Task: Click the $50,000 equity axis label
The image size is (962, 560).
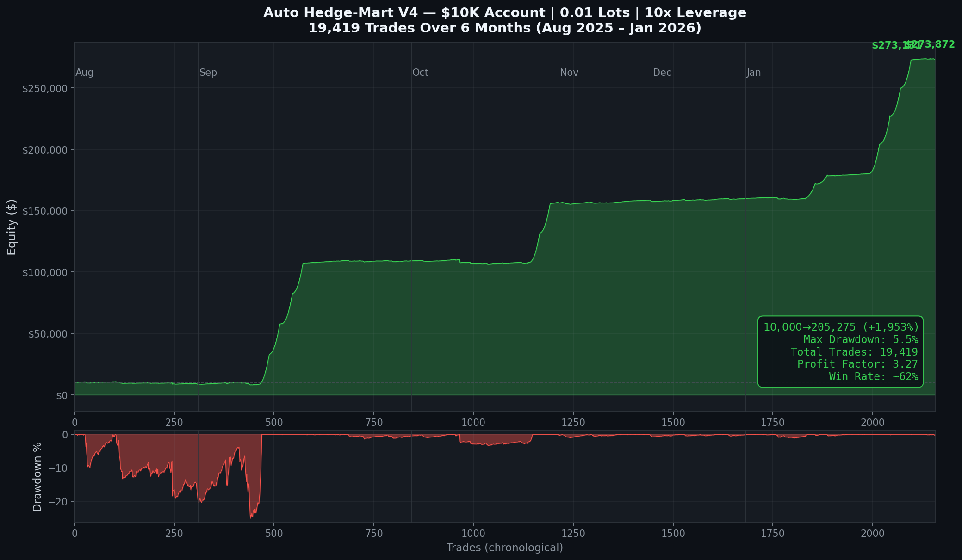Action: (48, 334)
